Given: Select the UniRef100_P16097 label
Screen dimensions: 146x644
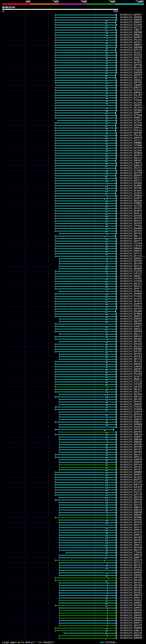Looking at the screenshot, I should 131,90.
